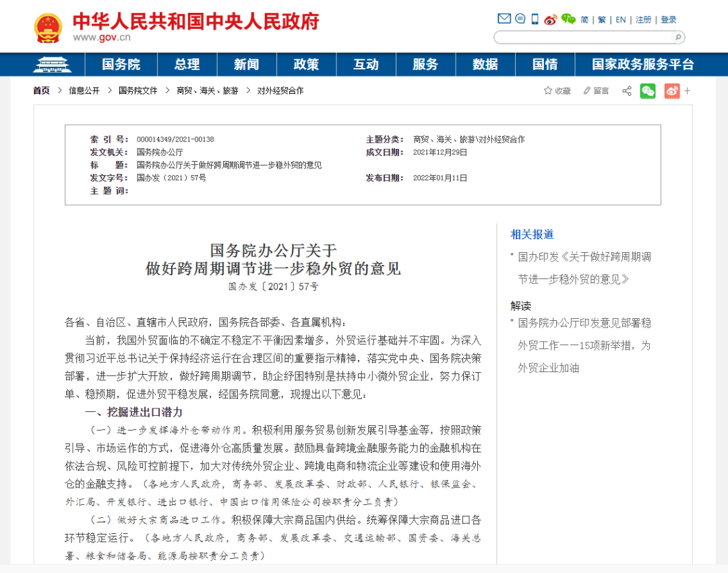Screen dimensions: 728x573
Task: Share via orange Weibo button below nav
Action: tap(671, 91)
